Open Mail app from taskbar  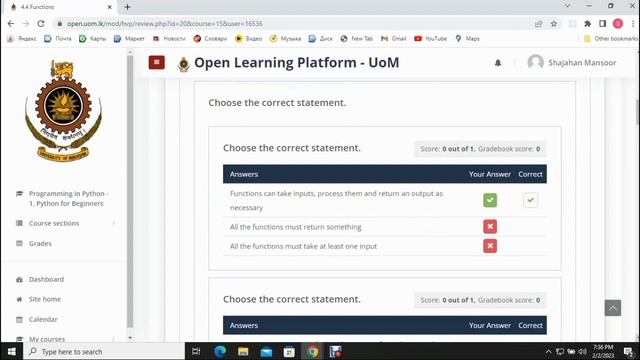click(x=266, y=351)
